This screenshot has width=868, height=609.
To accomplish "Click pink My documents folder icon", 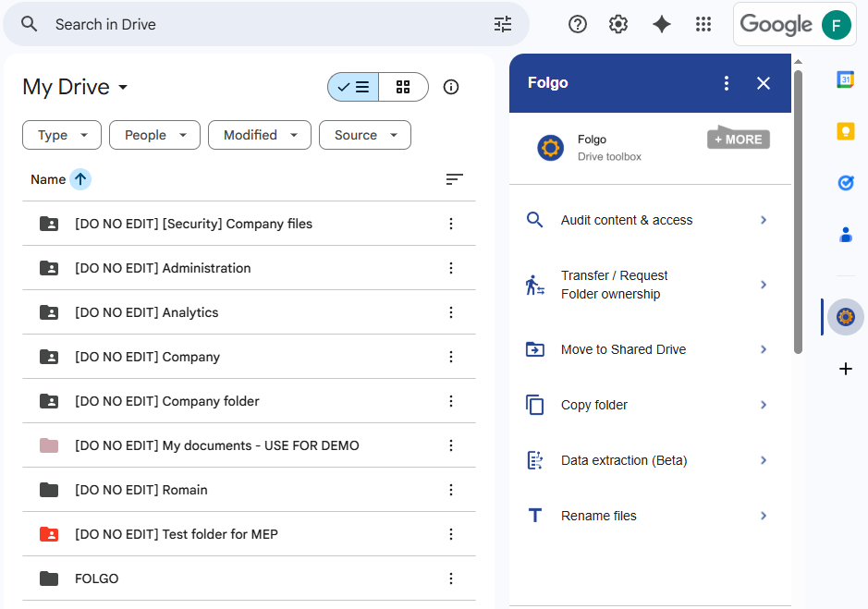I will coord(49,445).
